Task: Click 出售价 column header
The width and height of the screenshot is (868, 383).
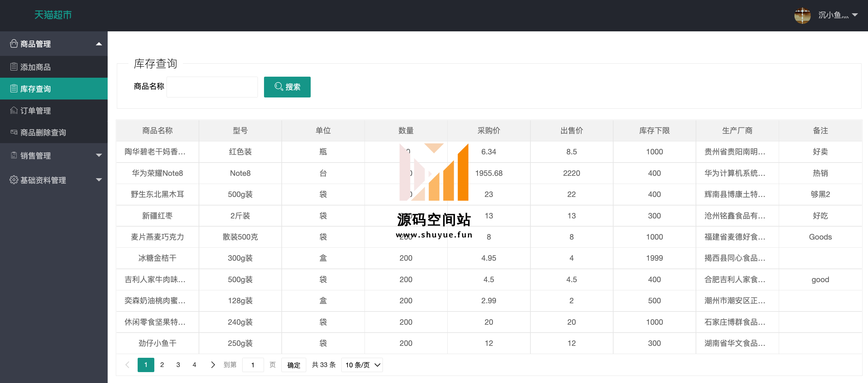Action: (572, 131)
